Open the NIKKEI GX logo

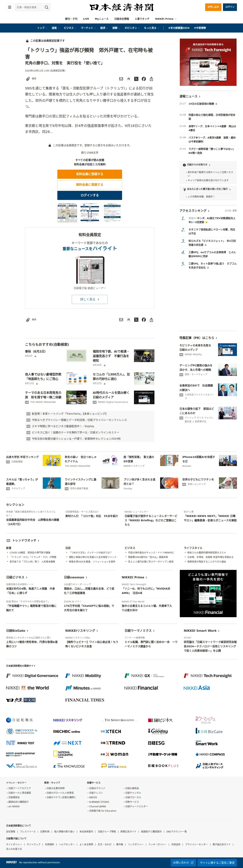[144, 676]
